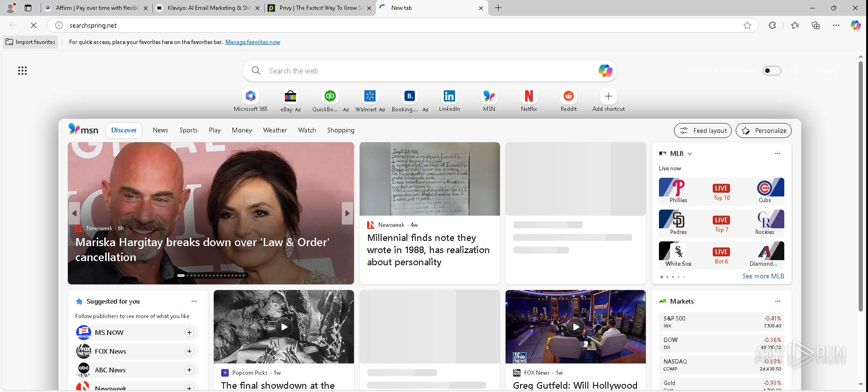View site information icon in address bar

point(59,25)
